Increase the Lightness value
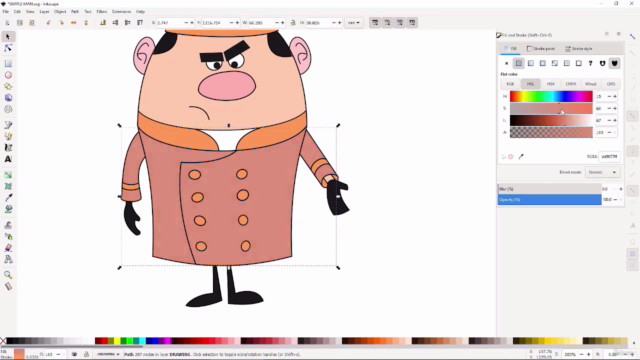Image resolution: width=640 pixels, height=360 pixels. [615, 120]
